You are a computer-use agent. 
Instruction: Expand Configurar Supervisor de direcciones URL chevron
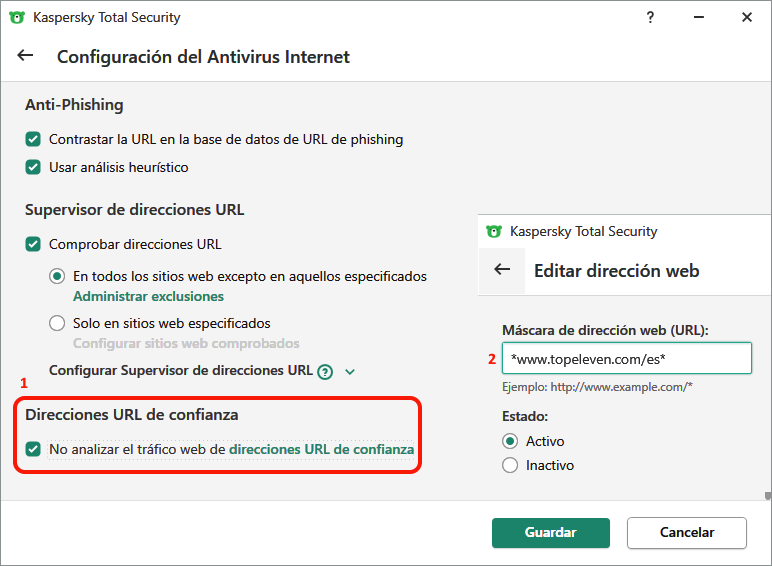[350, 371]
